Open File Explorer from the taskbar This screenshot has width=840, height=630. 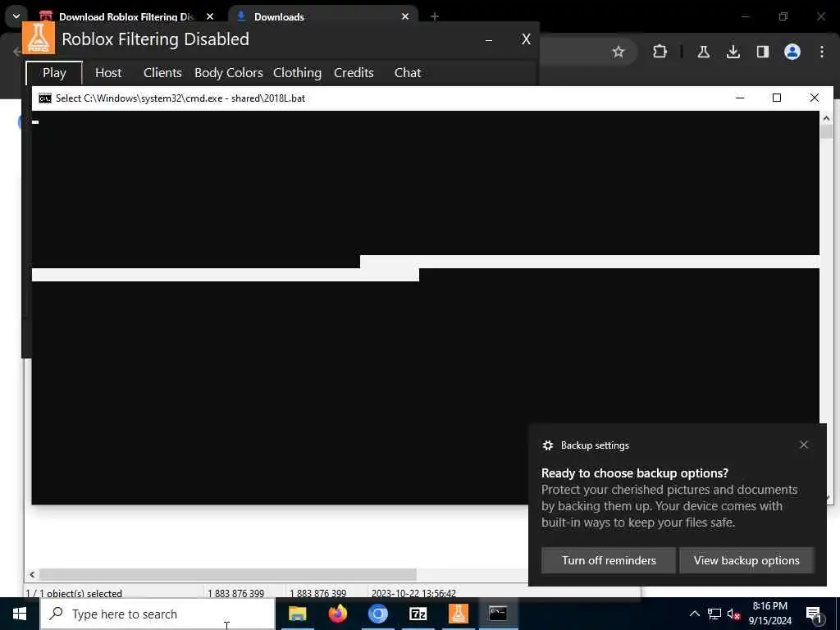click(297, 614)
